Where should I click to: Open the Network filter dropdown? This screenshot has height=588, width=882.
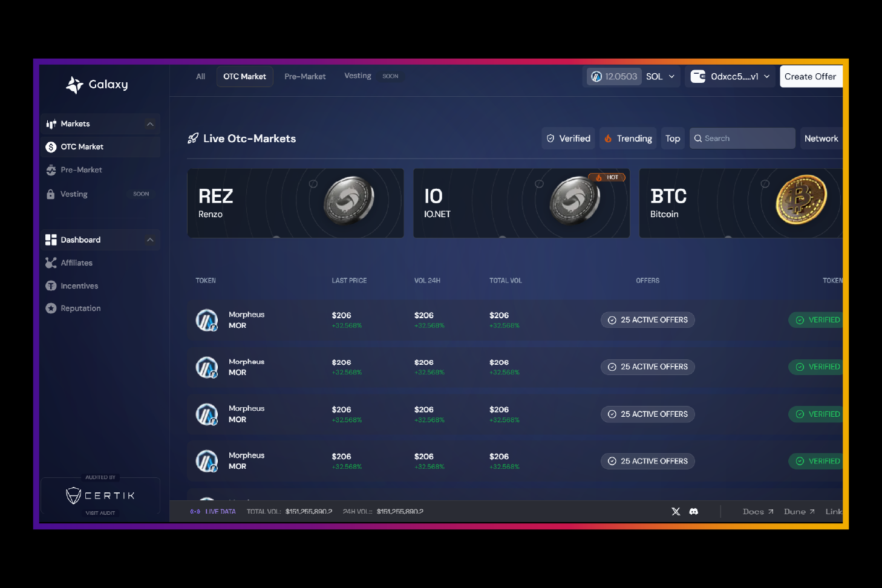(x=822, y=139)
